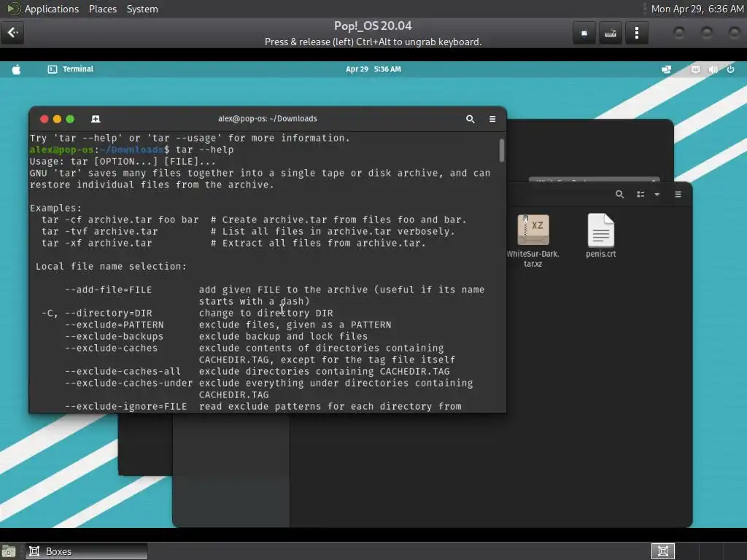Click the 'Examples:' heading in terminal
Viewport: 747px width, 560px height.
point(55,208)
